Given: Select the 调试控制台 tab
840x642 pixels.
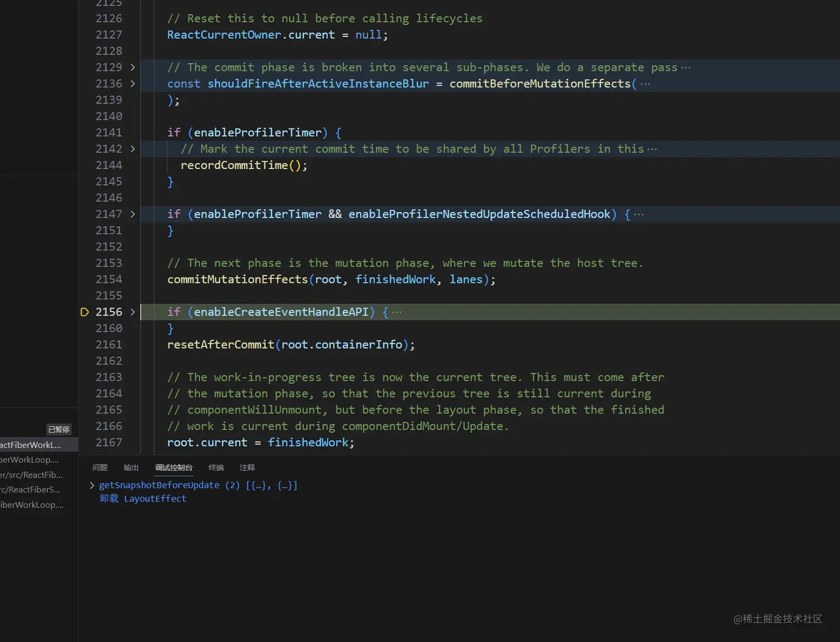Looking at the screenshot, I should point(173,467).
